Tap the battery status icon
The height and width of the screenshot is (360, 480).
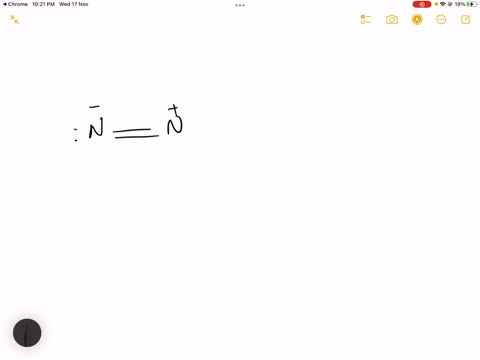click(x=472, y=4)
